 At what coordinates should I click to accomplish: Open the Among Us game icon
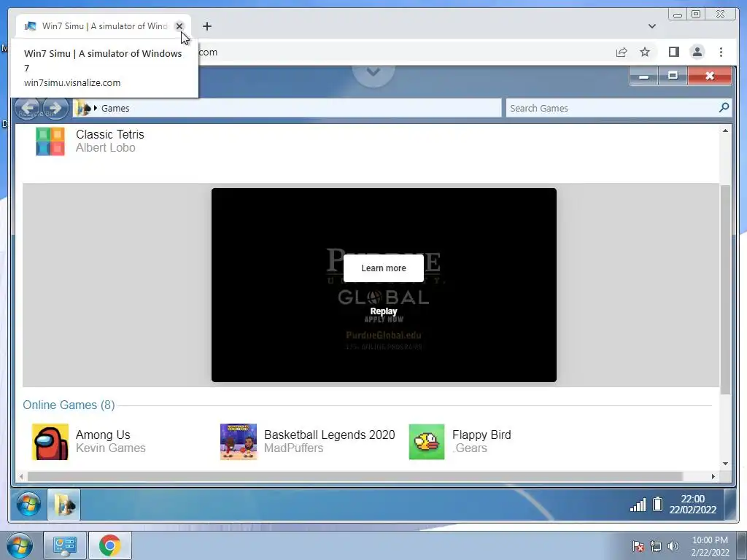(x=50, y=441)
